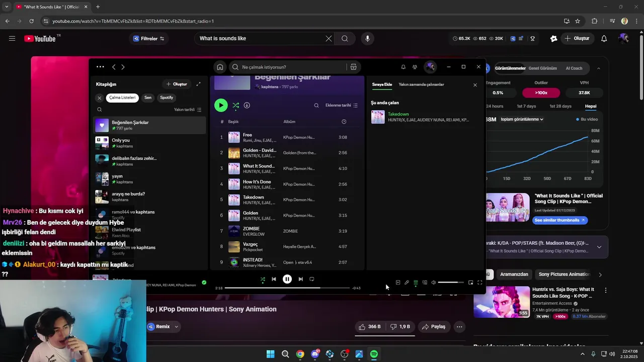644x362 pixels.
Task: Click YouTube Oluştur button
Action: (x=577, y=39)
